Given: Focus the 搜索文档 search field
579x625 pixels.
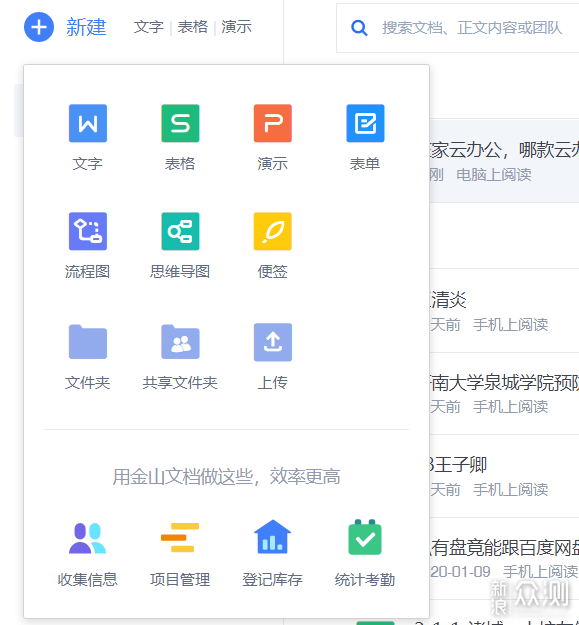Looking at the screenshot, I should pyautogui.click(x=457, y=28).
